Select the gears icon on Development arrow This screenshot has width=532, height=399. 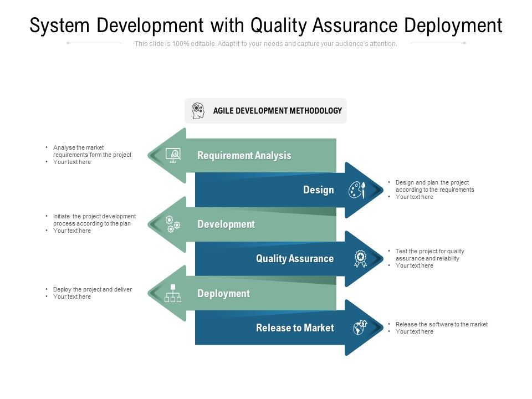(173, 224)
